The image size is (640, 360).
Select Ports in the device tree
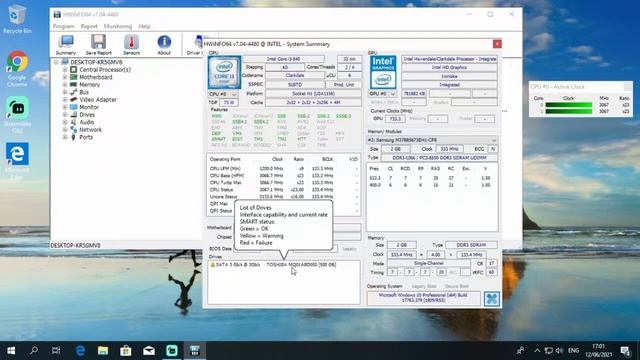click(x=86, y=137)
